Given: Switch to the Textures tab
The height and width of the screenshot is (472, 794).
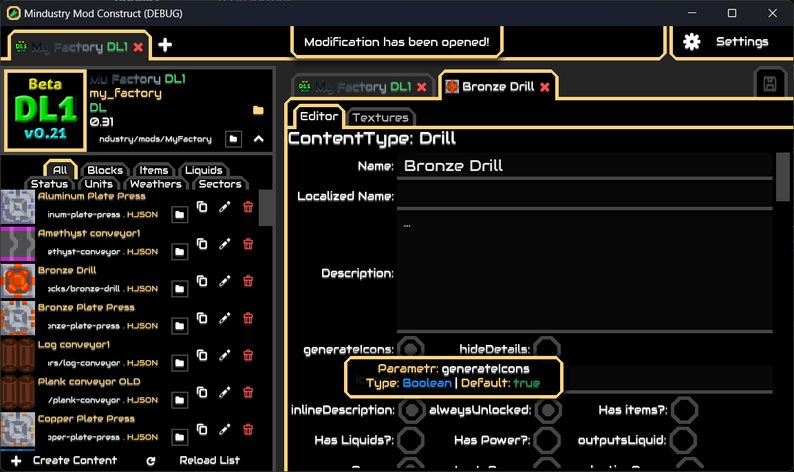Looking at the screenshot, I should point(380,117).
